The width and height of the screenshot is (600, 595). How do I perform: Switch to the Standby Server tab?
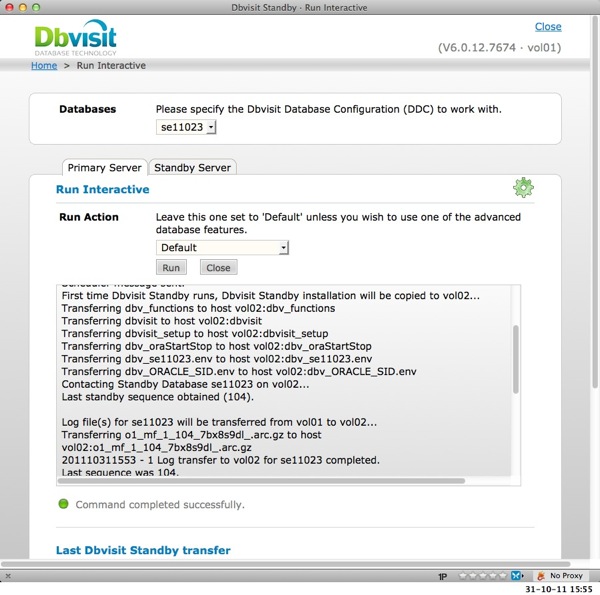pos(192,168)
